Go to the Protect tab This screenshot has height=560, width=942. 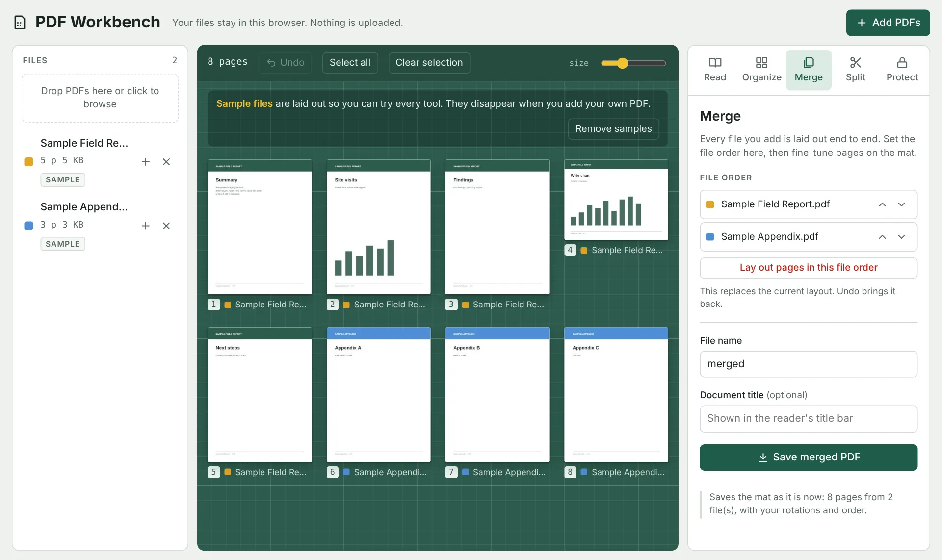pyautogui.click(x=902, y=70)
